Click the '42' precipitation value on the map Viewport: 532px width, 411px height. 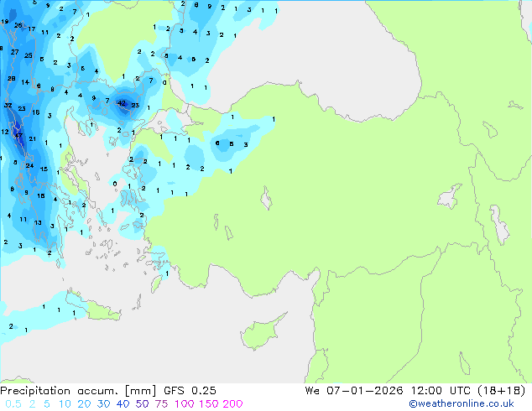point(122,103)
